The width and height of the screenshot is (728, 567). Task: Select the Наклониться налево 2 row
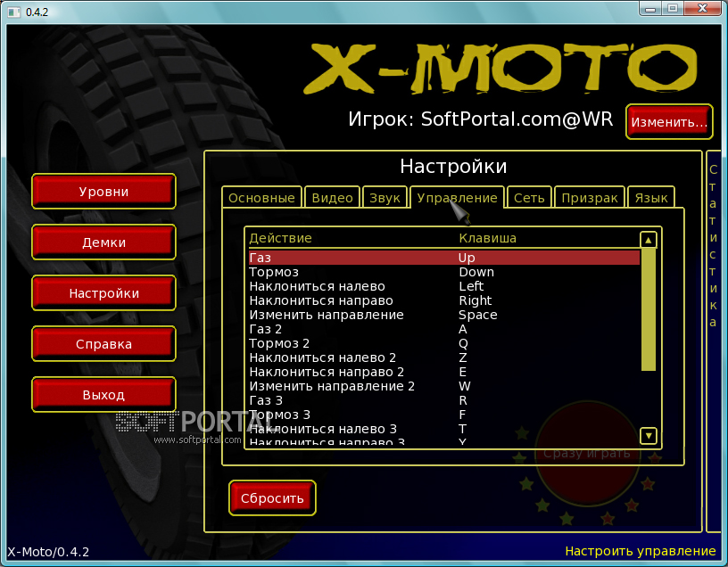click(444, 357)
